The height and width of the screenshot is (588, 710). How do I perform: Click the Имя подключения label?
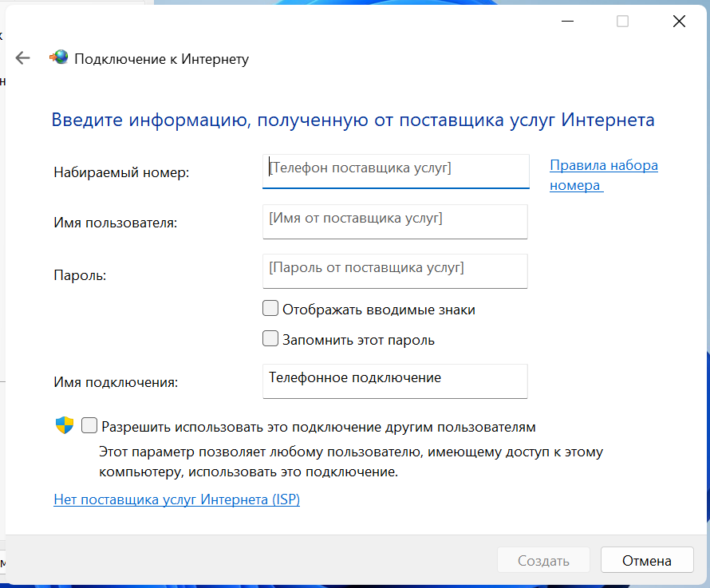pos(116,382)
